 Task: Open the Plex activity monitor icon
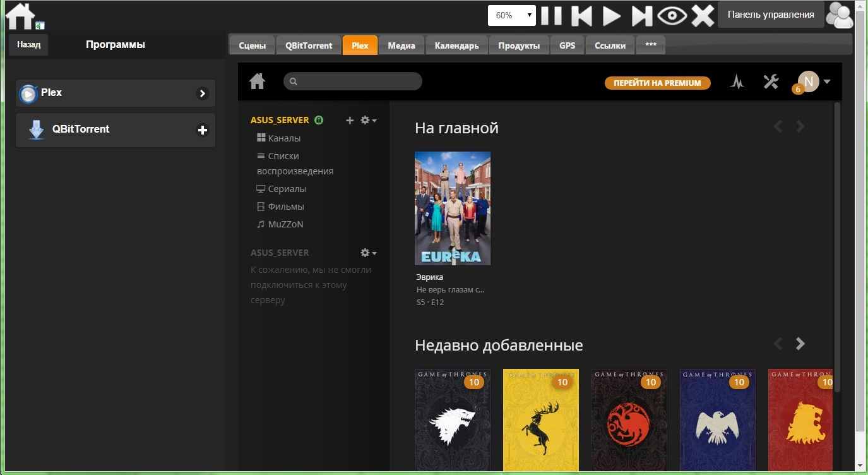click(737, 81)
